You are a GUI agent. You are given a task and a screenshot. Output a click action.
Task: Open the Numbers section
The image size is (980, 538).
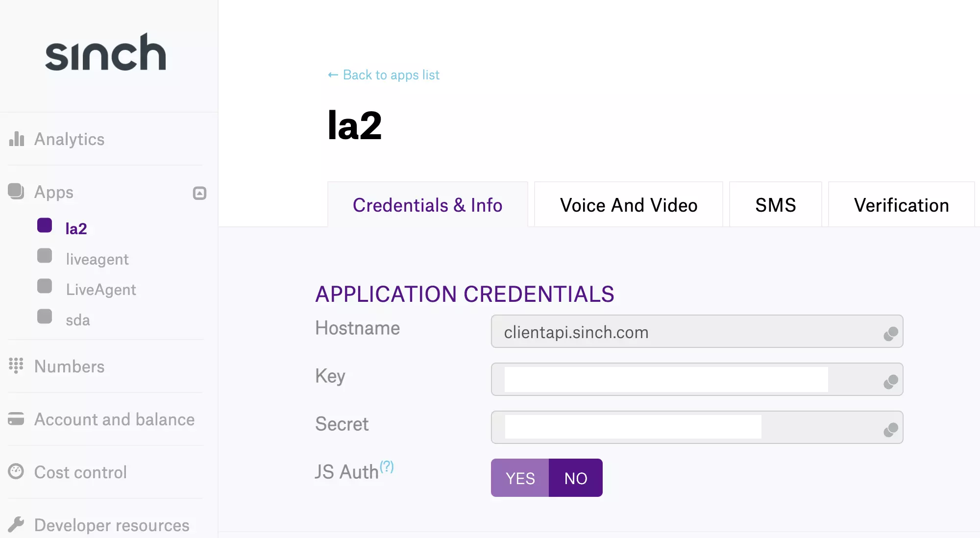[69, 367]
